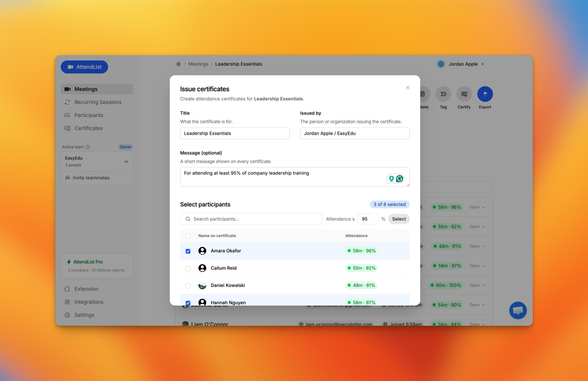Click the Grammarly icon in message box
This screenshot has width=588, height=381.
[400, 179]
